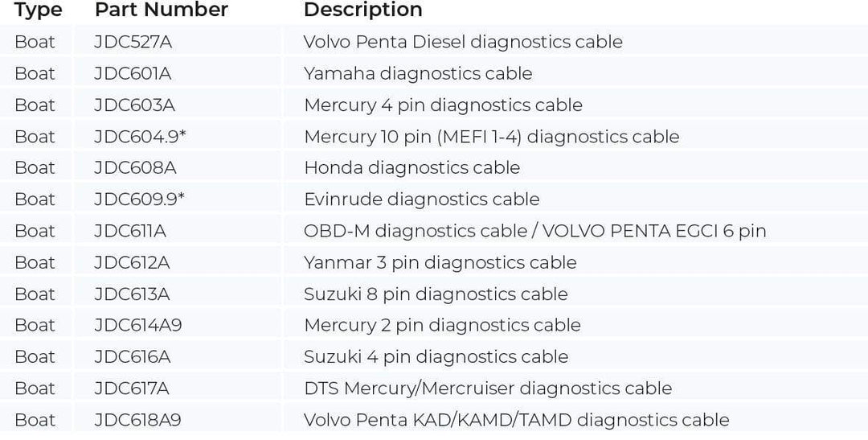Select Mercury 10 pin (MEFI 1-4) cable row

click(x=491, y=136)
